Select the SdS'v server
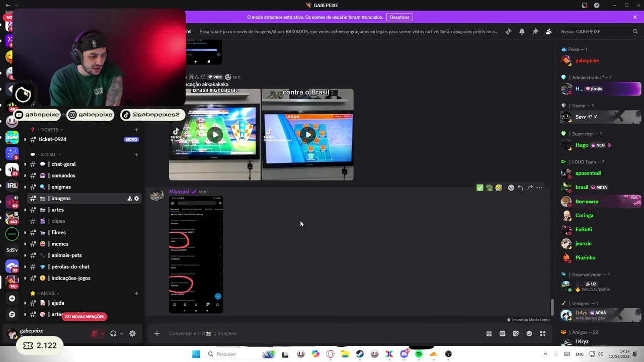This screenshot has height=362, width=644. [12, 250]
